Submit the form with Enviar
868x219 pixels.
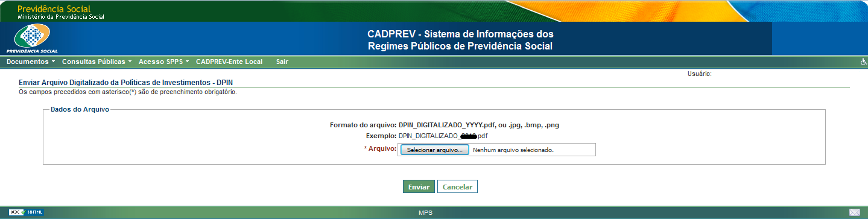[x=419, y=187]
